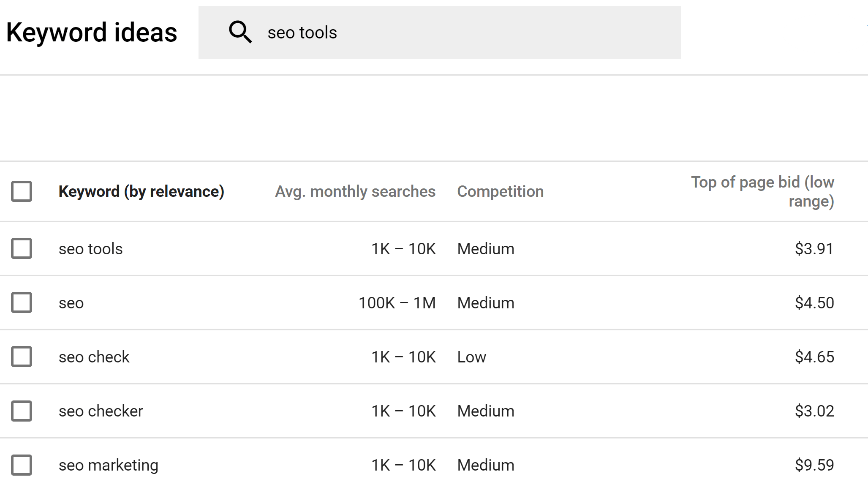Viewport: 868px width, 490px height.
Task: Click 'Competition' column header to sort
Action: click(x=500, y=191)
